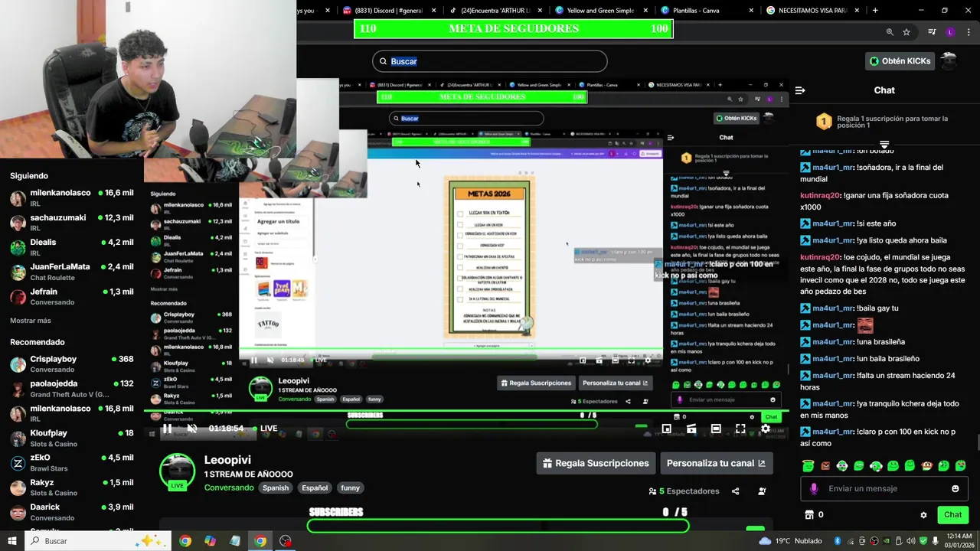Open Jefrain channel in sidebar
This screenshot has height=551, width=980.
[72, 296]
